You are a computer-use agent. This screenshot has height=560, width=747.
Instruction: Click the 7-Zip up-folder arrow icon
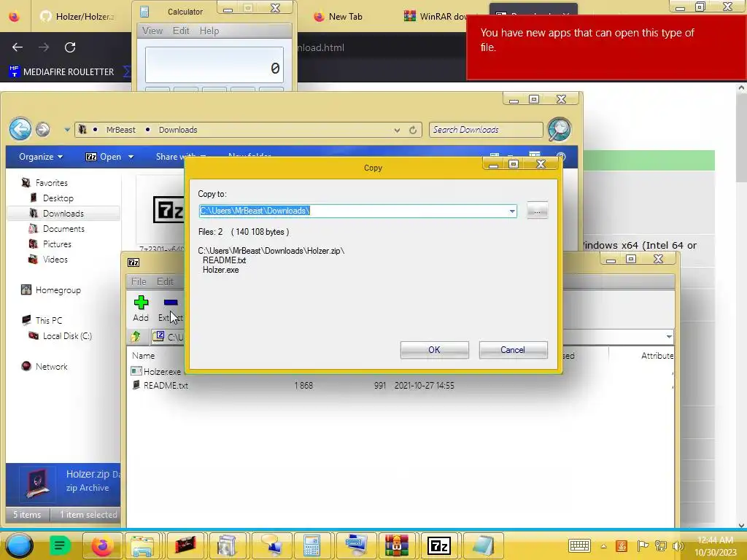[136, 337]
